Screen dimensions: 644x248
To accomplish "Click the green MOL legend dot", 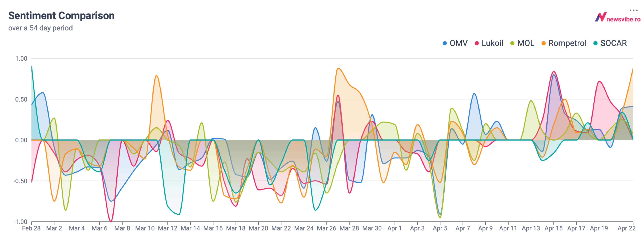I will click(x=513, y=43).
